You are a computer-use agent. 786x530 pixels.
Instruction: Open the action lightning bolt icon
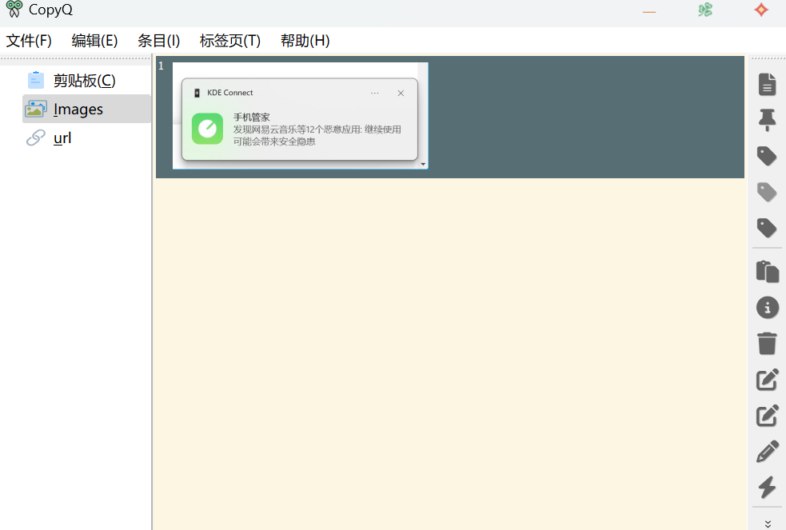pyautogui.click(x=767, y=487)
